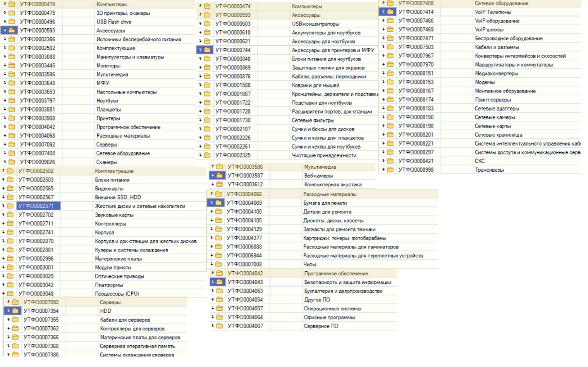Expand the Платформы group arrow
The width and height of the screenshot is (588, 367).
point(3,285)
